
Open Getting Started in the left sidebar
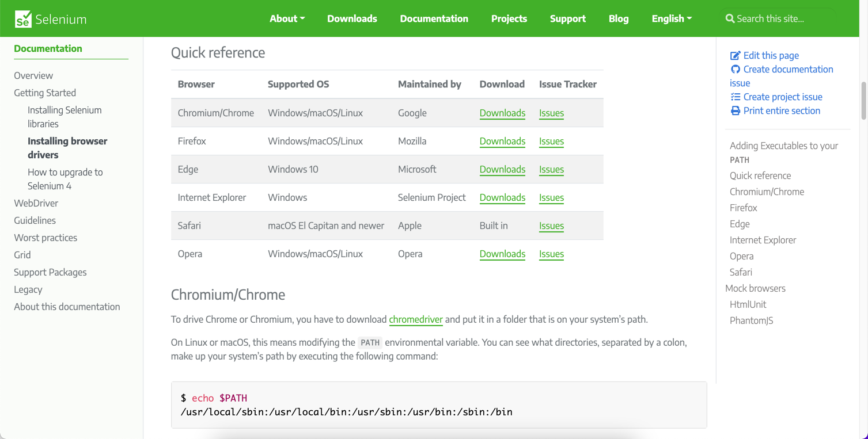click(45, 93)
